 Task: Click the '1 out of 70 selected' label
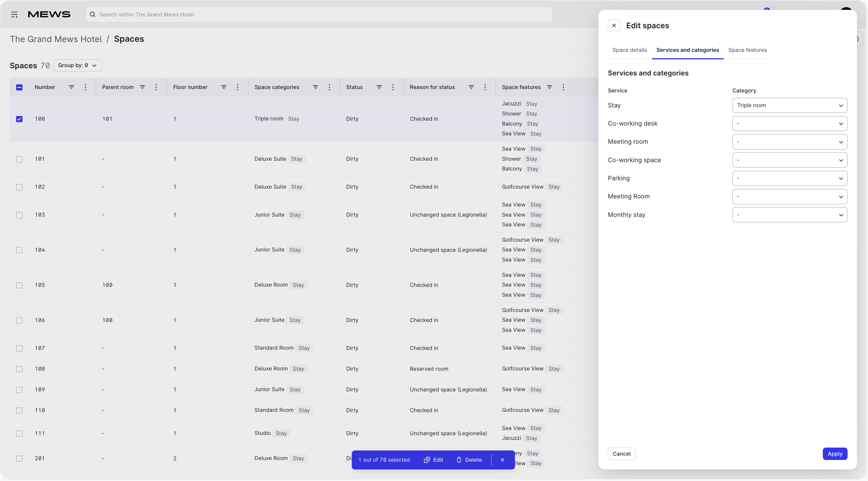[x=384, y=460]
